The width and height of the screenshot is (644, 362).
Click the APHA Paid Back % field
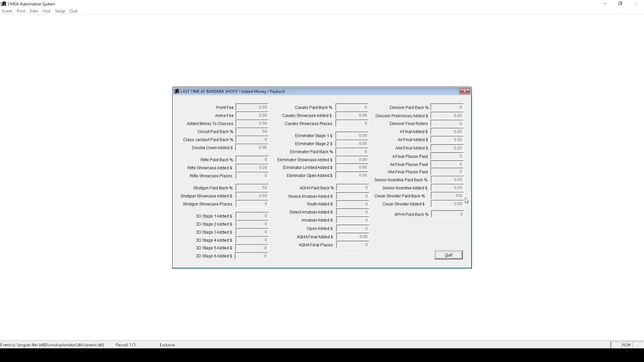point(447,214)
